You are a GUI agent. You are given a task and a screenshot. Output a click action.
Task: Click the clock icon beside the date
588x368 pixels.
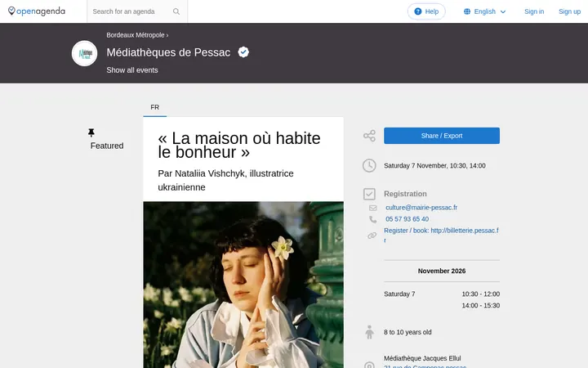(x=369, y=165)
